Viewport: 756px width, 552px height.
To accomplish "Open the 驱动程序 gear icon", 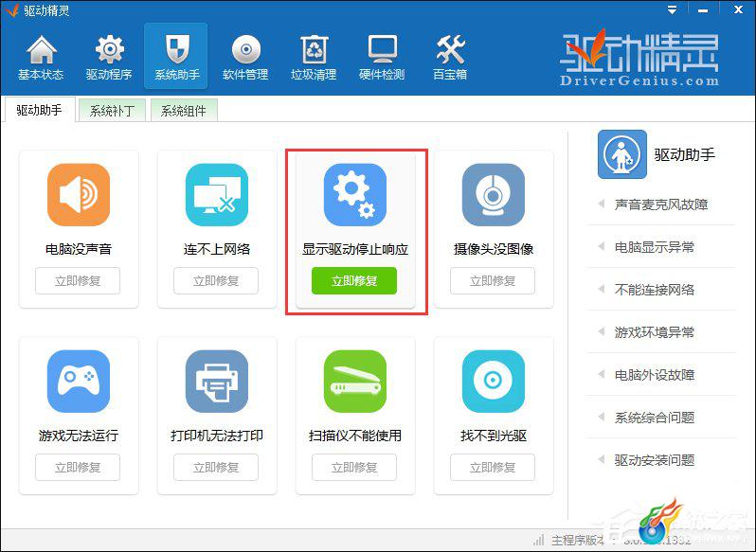I will (110, 49).
